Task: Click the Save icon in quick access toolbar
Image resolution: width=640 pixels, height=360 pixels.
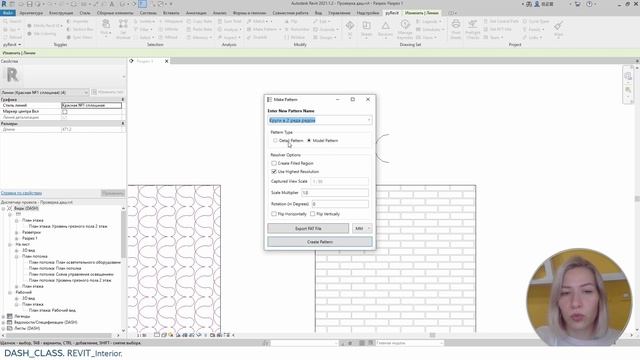Action: coord(29,4)
